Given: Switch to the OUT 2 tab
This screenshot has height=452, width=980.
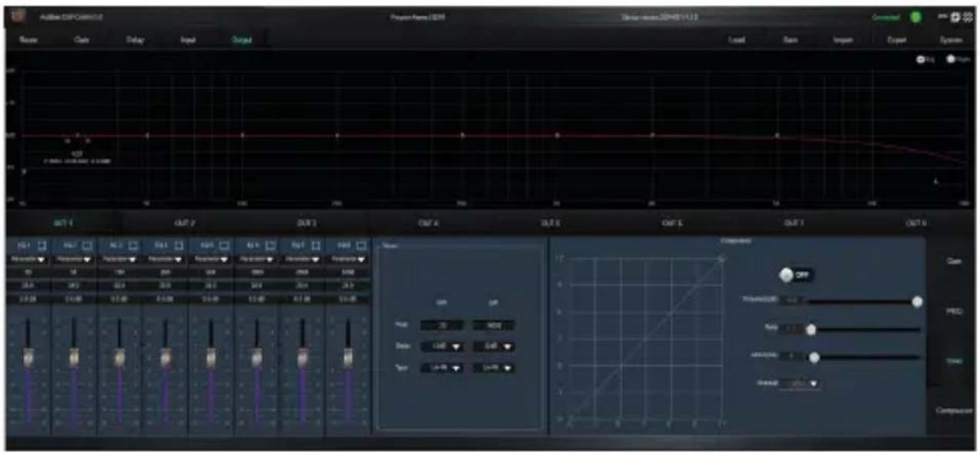Looking at the screenshot, I should tap(185, 222).
